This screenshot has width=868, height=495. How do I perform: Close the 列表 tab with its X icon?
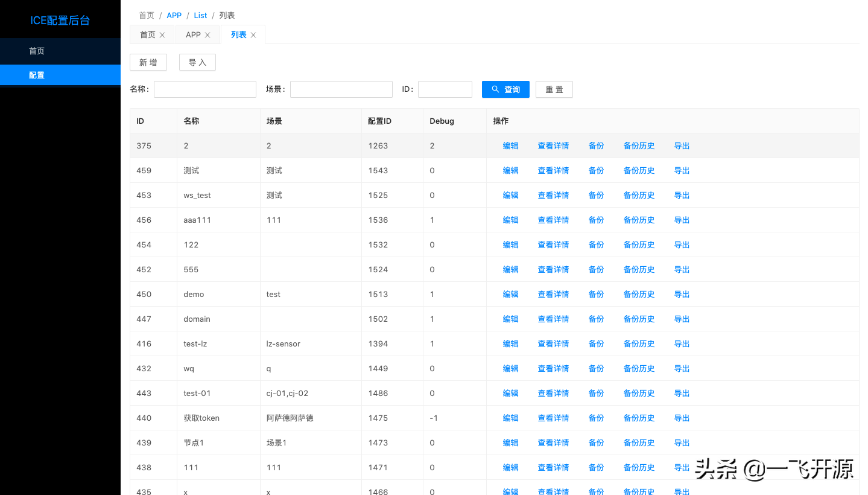(x=253, y=35)
